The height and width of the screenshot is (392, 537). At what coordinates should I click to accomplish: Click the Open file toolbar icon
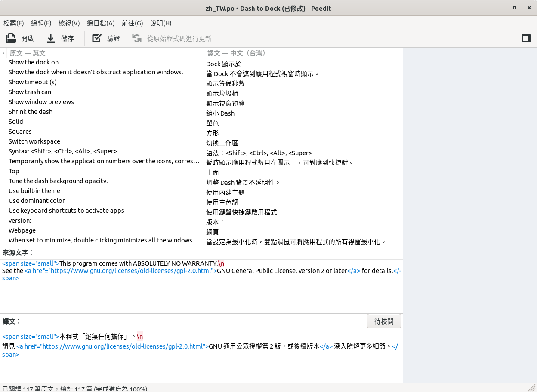pos(11,38)
